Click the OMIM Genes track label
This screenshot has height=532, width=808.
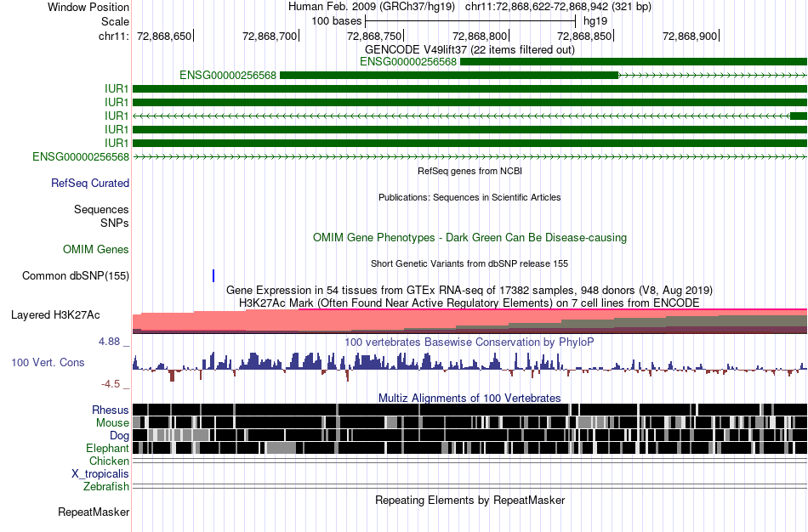96,249
